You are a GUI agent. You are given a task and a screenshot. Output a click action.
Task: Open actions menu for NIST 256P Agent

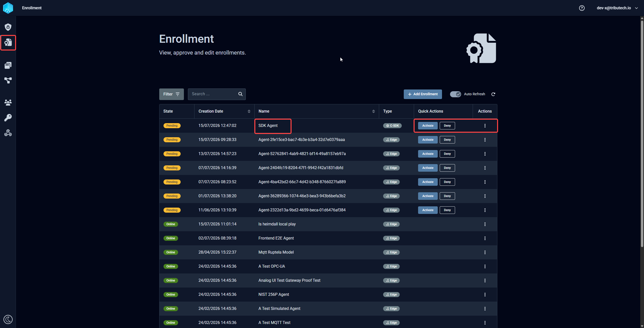pyautogui.click(x=485, y=295)
